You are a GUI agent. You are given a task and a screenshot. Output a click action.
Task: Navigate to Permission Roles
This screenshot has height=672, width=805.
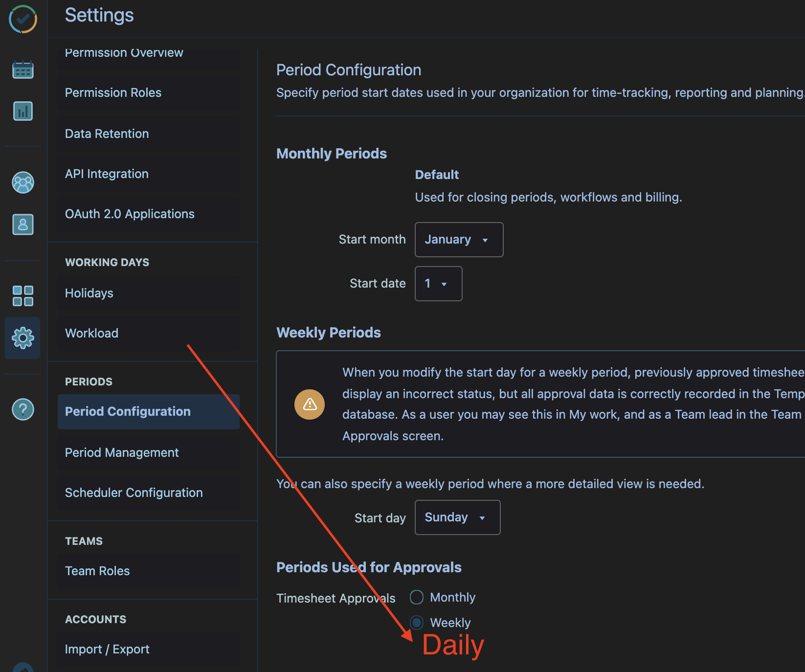tap(113, 92)
